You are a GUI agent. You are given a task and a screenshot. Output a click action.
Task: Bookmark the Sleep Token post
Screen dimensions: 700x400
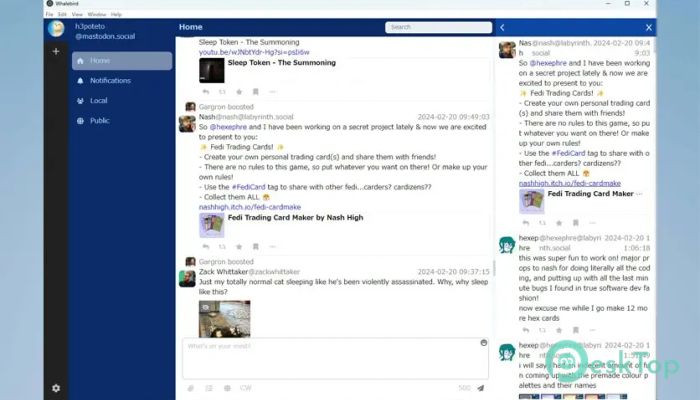click(255, 92)
